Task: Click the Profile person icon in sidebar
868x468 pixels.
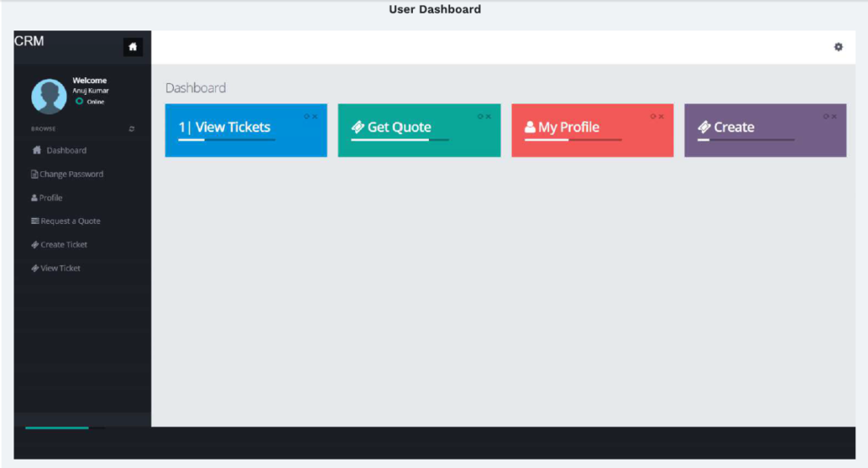Action: pyautogui.click(x=34, y=198)
